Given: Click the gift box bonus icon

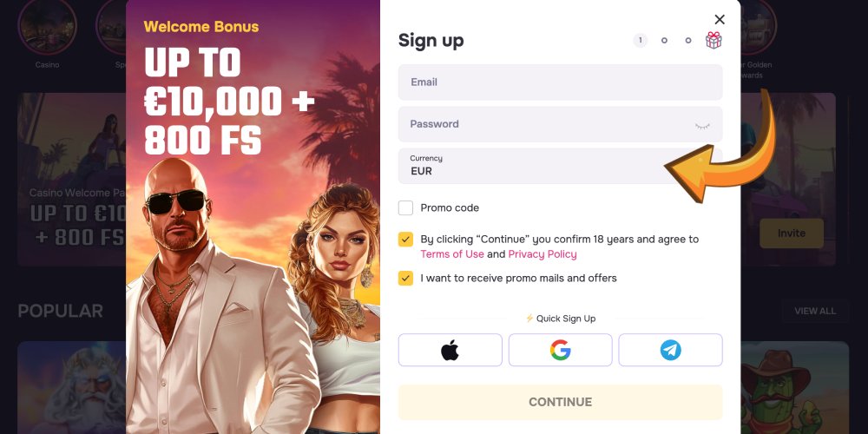Looking at the screenshot, I should [713, 41].
